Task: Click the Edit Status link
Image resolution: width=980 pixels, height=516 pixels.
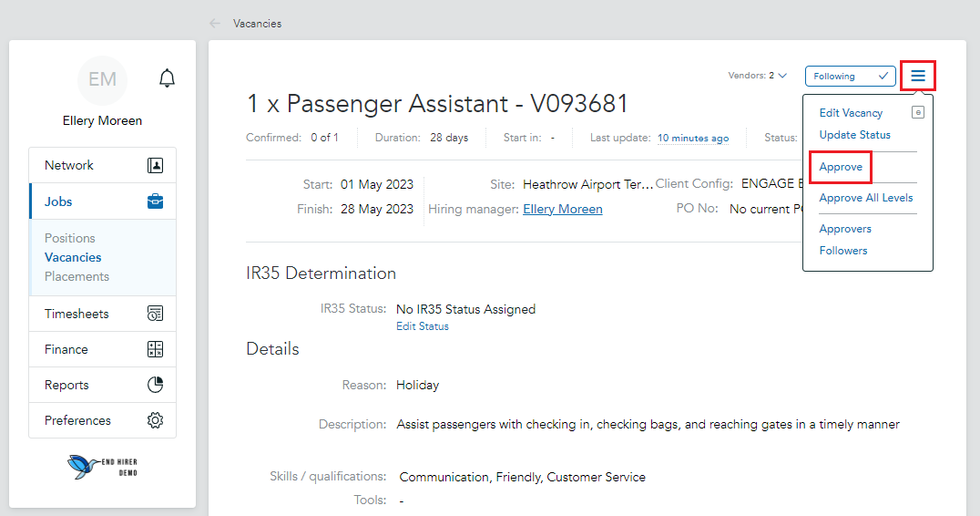Action: click(x=423, y=326)
